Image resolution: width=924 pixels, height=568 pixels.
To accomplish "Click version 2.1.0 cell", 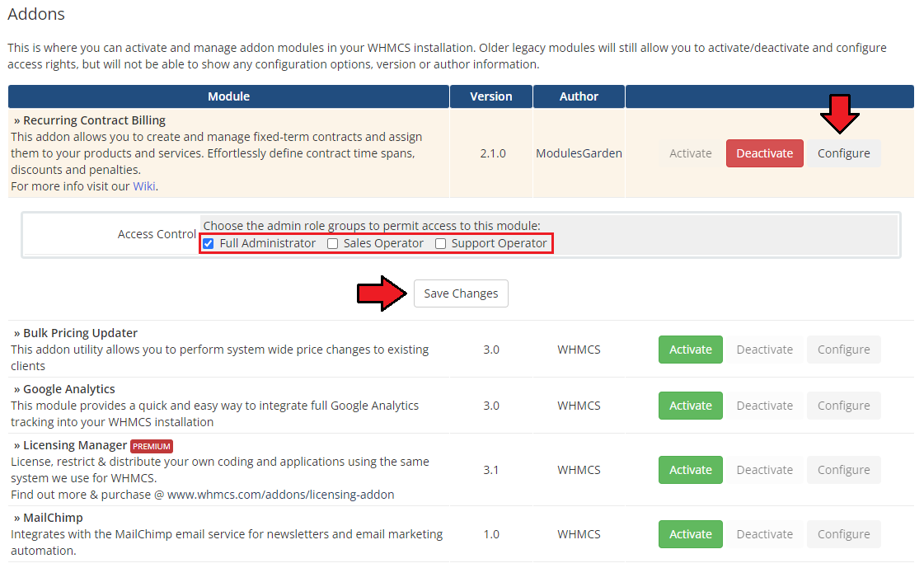I will (x=493, y=153).
